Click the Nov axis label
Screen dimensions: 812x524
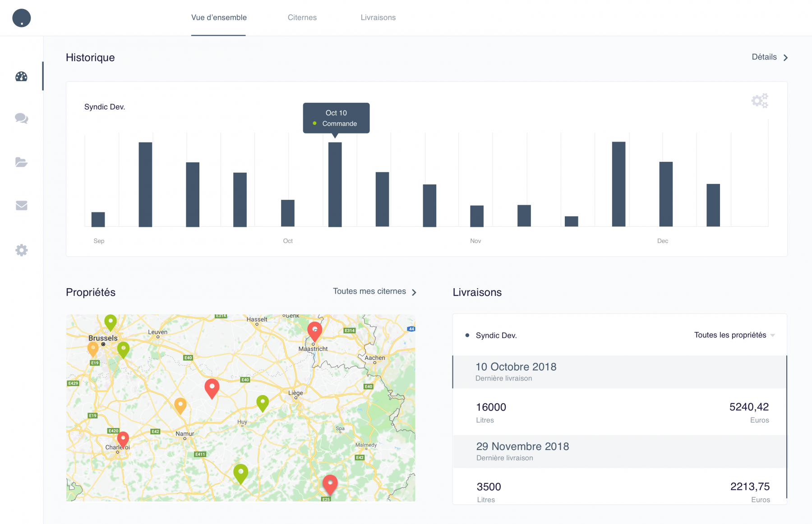point(475,241)
